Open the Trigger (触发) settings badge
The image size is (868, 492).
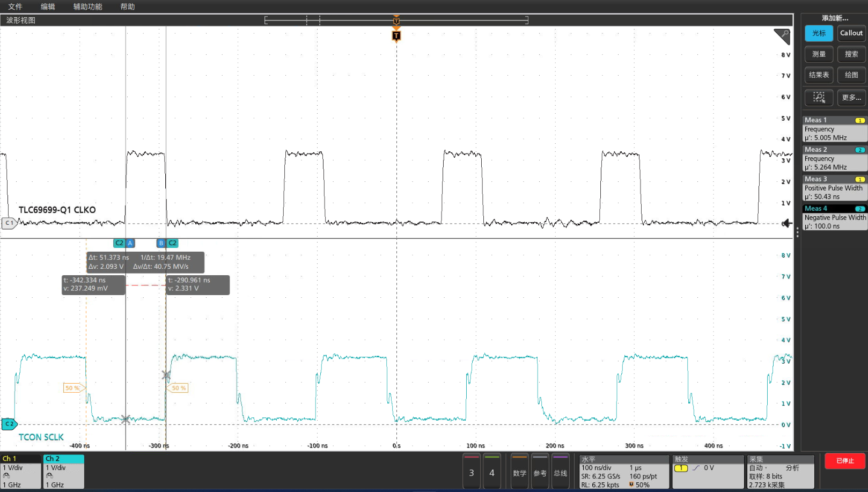click(708, 472)
